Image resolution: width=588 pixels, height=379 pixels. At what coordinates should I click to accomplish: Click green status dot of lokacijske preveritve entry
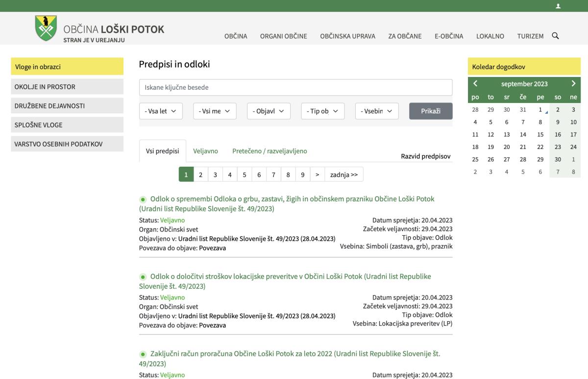pyautogui.click(x=143, y=277)
